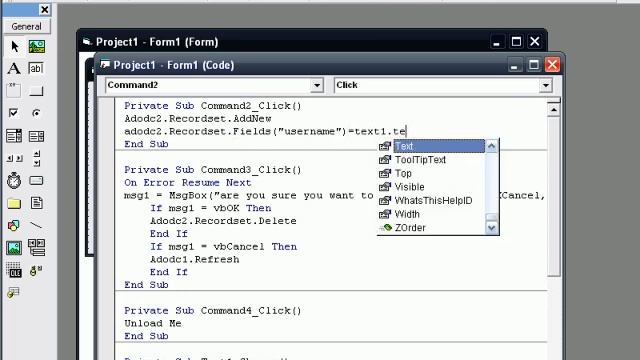
Task: Open the Procedure dropdown showing Click
Action: 546,85
